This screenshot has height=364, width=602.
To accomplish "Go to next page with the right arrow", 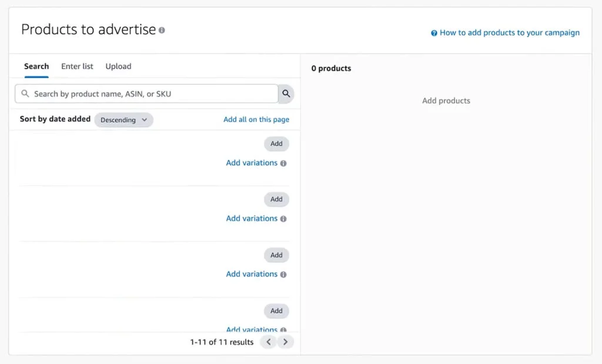I will click(x=286, y=342).
